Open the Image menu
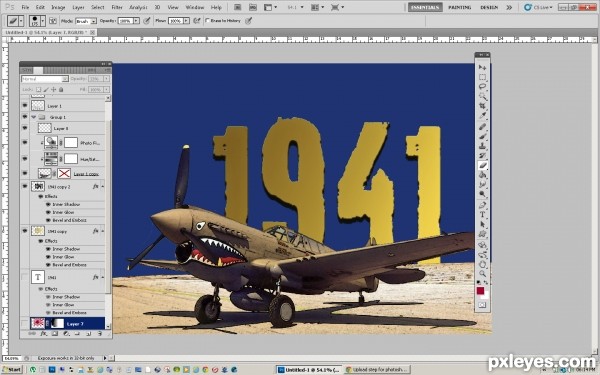Image resolution: width=600 pixels, height=375 pixels. pyautogui.click(x=58, y=7)
